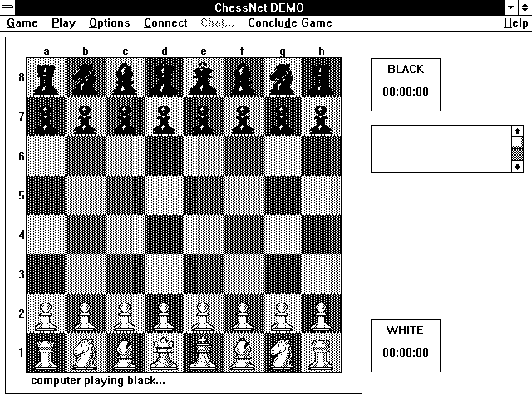532x399 pixels.
Task: Click the empty square f3
Action: tap(243, 274)
